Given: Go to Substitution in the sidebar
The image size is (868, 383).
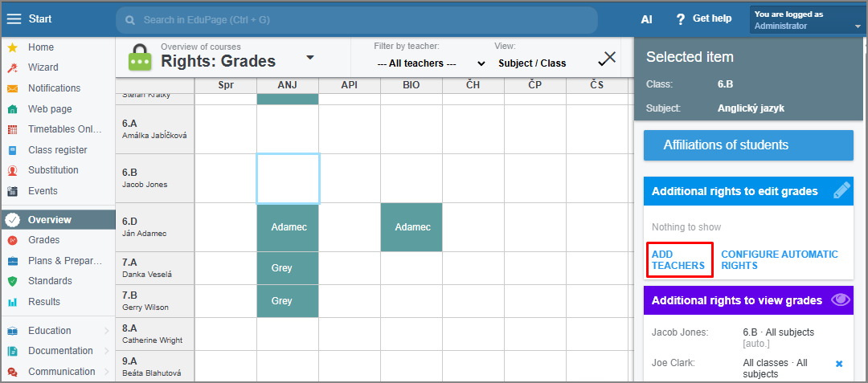Looking at the screenshot, I should 53,170.
